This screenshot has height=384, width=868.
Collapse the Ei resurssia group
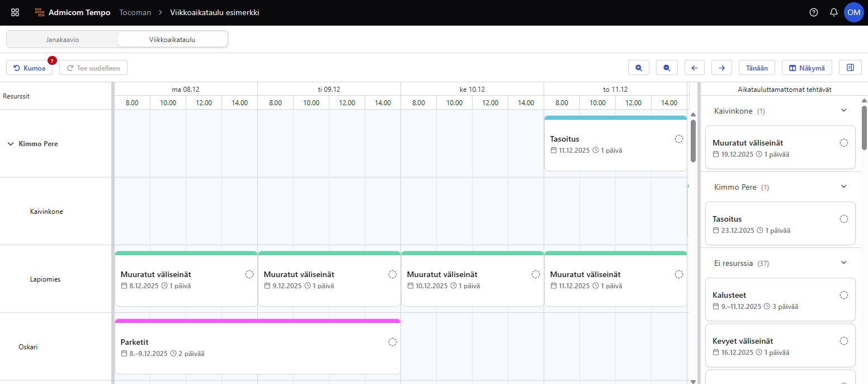[844, 263]
